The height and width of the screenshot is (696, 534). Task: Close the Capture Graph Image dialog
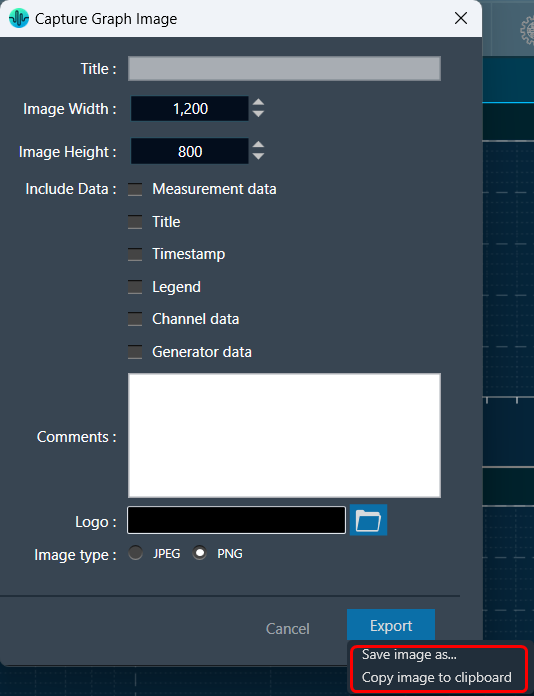(x=461, y=18)
